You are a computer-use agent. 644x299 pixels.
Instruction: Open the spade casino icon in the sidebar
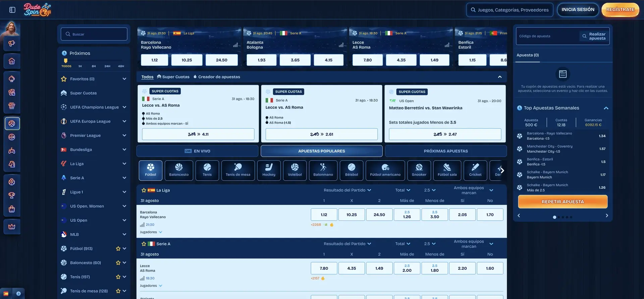click(x=12, y=79)
